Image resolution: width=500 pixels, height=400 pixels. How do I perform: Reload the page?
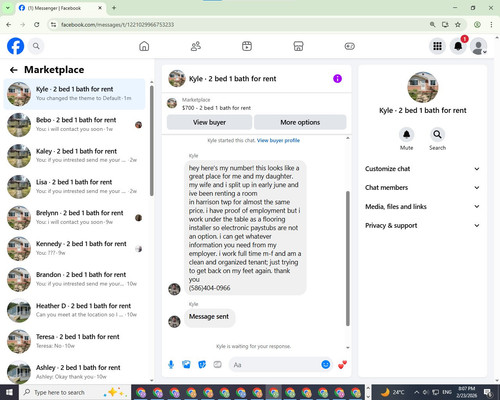[x=37, y=25]
